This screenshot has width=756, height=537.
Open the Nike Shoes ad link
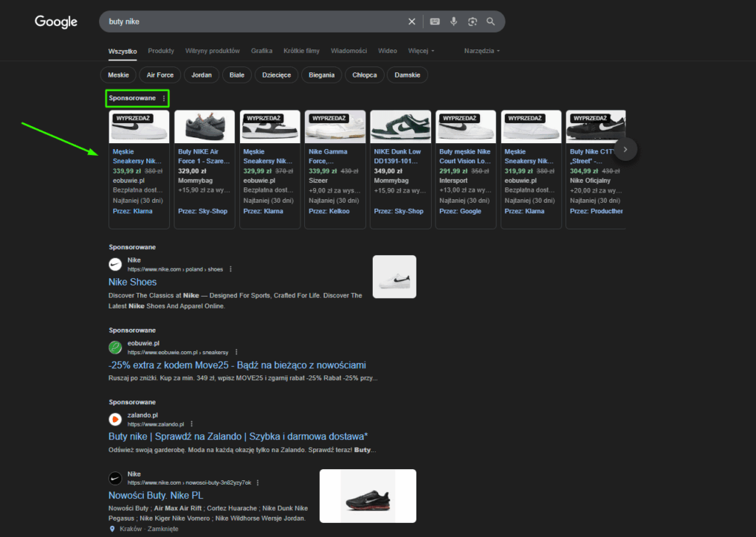coord(133,282)
